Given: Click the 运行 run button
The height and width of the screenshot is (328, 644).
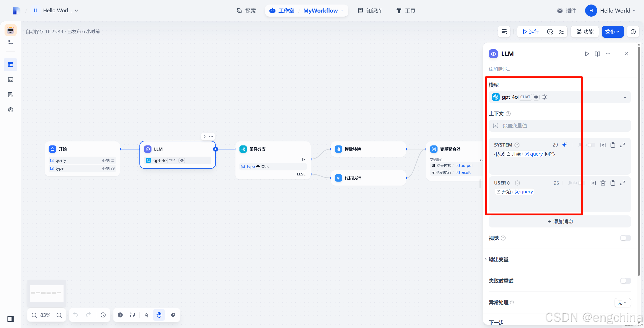Looking at the screenshot, I should click(x=531, y=32).
